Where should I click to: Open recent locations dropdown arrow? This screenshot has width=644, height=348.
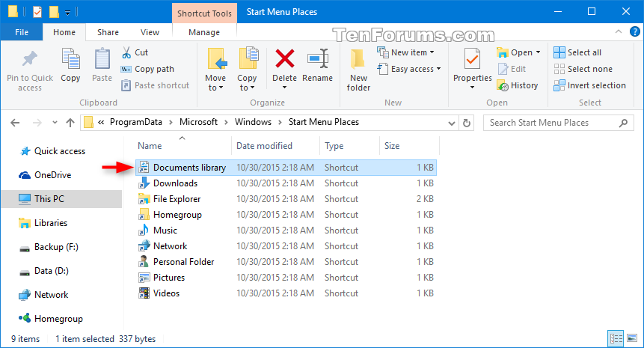[55, 123]
